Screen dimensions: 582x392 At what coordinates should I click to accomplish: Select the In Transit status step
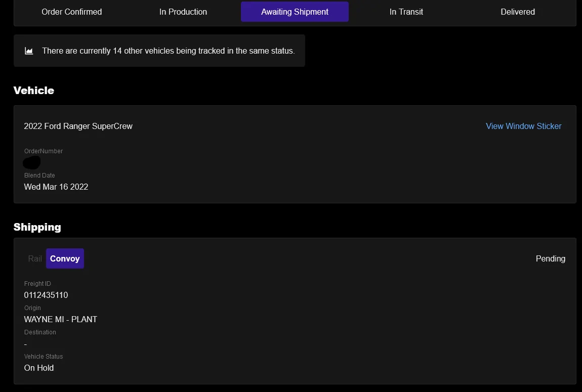(x=406, y=12)
